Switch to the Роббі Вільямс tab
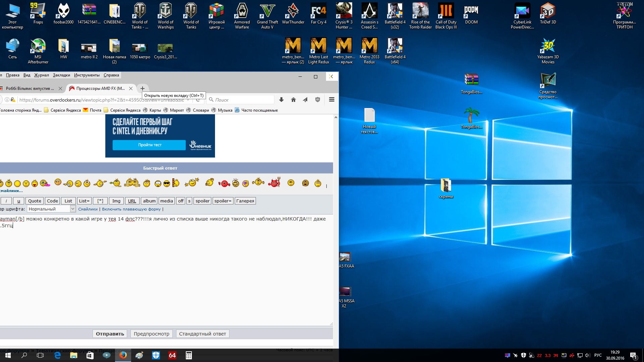 pos(30,88)
